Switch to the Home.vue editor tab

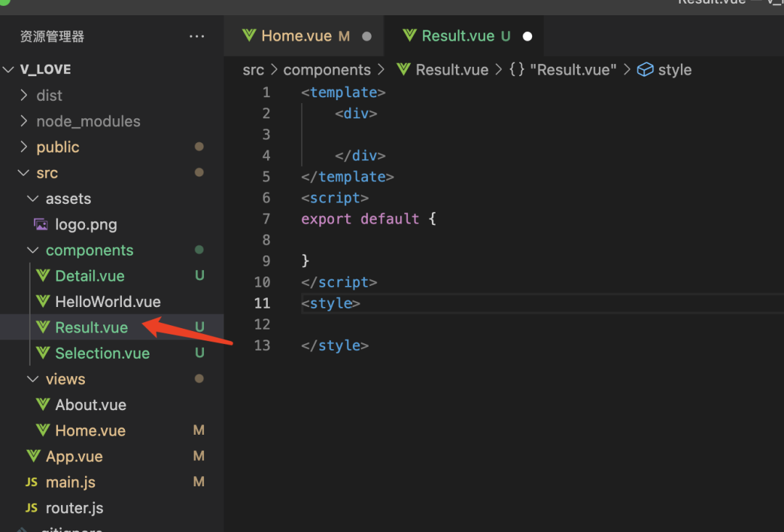(x=304, y=36)
